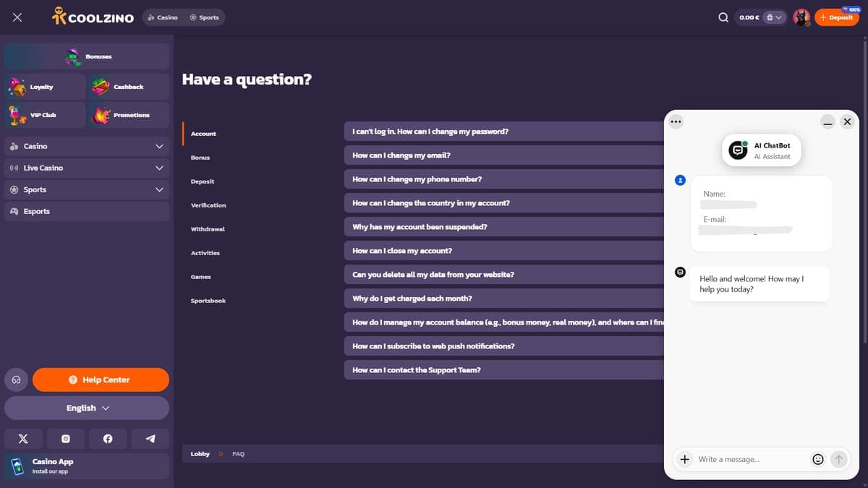The width and height of the screenshot is (868, 488).
Task: Send the chat message arrow button
Action: 839,459
